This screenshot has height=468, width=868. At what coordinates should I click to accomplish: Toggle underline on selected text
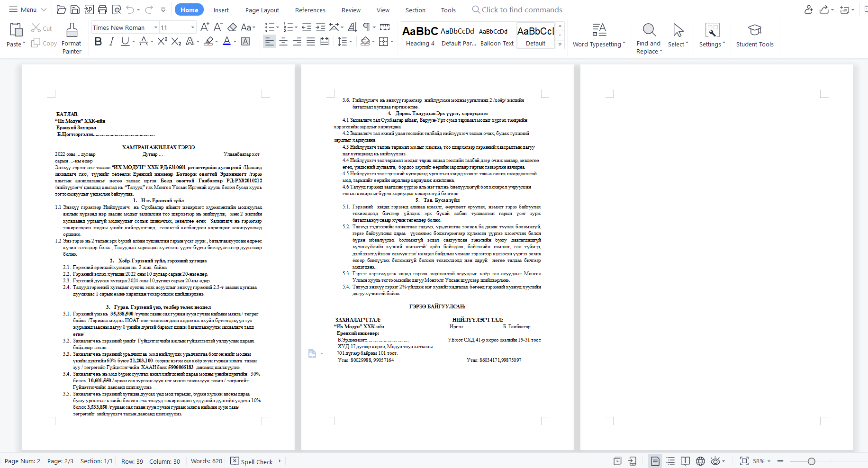pos(125,42)
